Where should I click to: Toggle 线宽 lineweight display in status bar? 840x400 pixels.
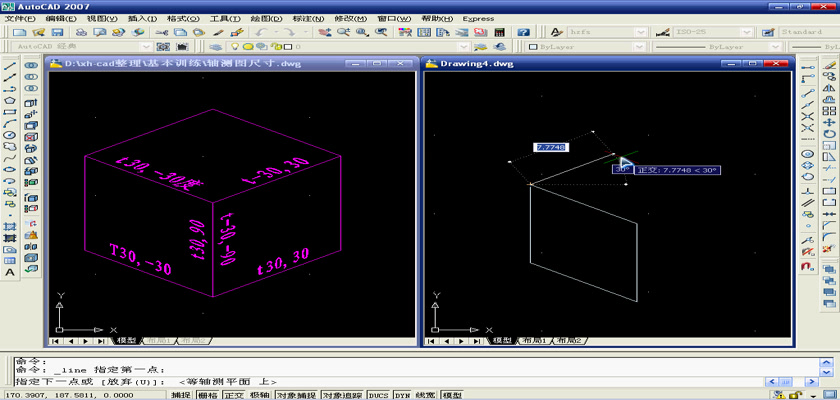425,395
